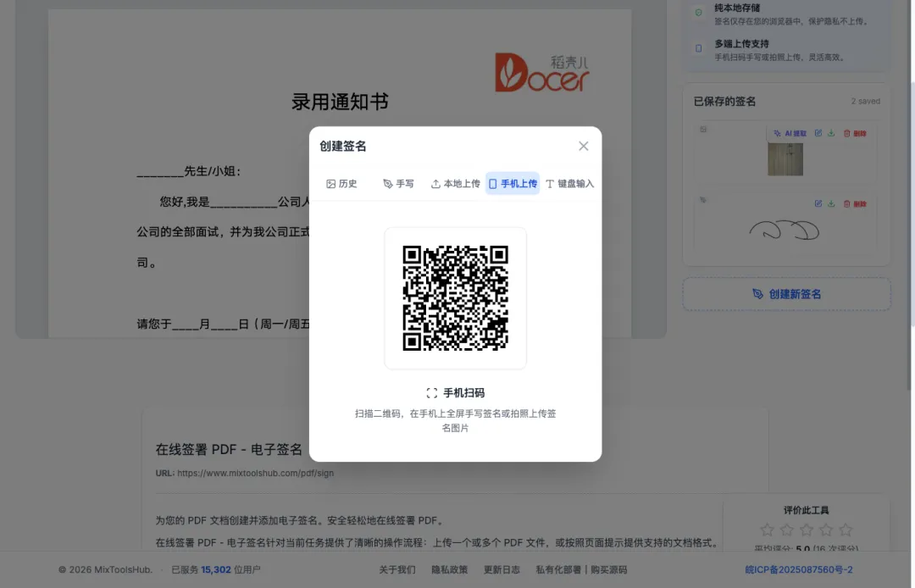The width and height of the screenshot is (915, 588).
Task: Click the 评价此工具 heading
Action: click(x=806, y=510)
